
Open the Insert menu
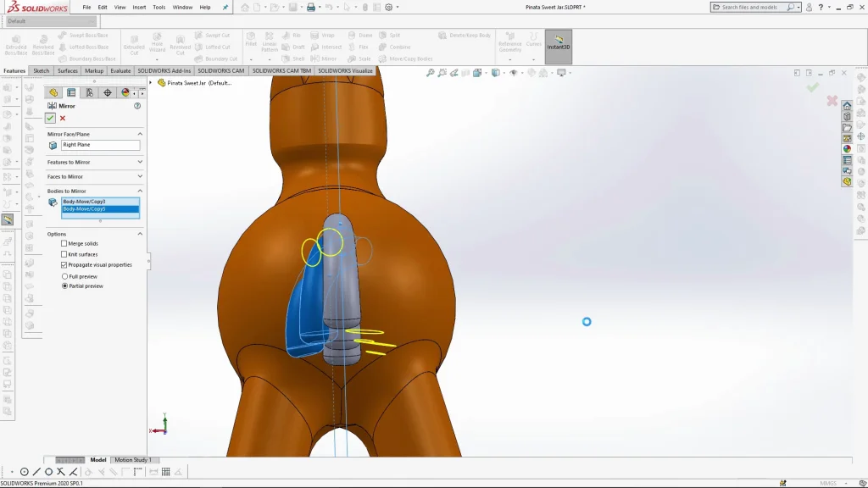tap(139, 7)
